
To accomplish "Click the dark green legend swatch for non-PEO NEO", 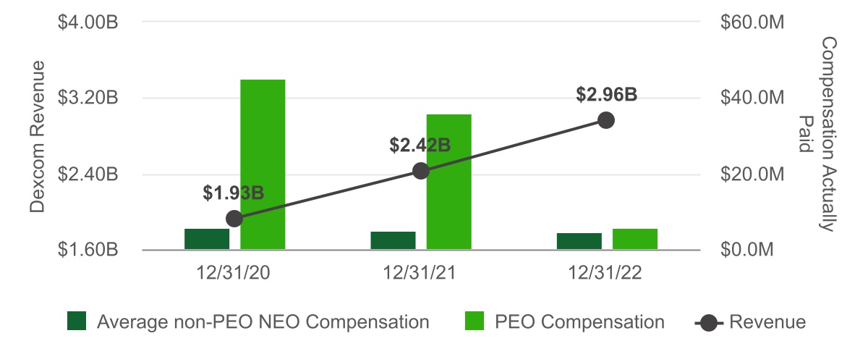I will pos(76,321).
